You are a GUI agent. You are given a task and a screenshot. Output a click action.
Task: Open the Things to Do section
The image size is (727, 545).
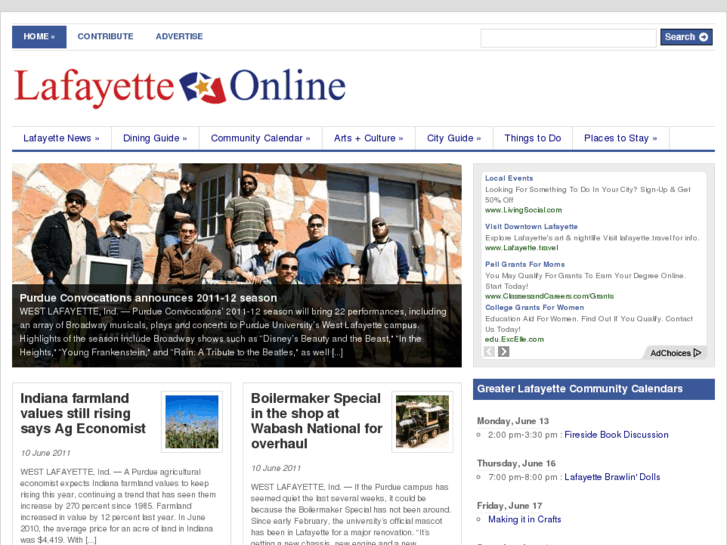[x=533, y=138]
